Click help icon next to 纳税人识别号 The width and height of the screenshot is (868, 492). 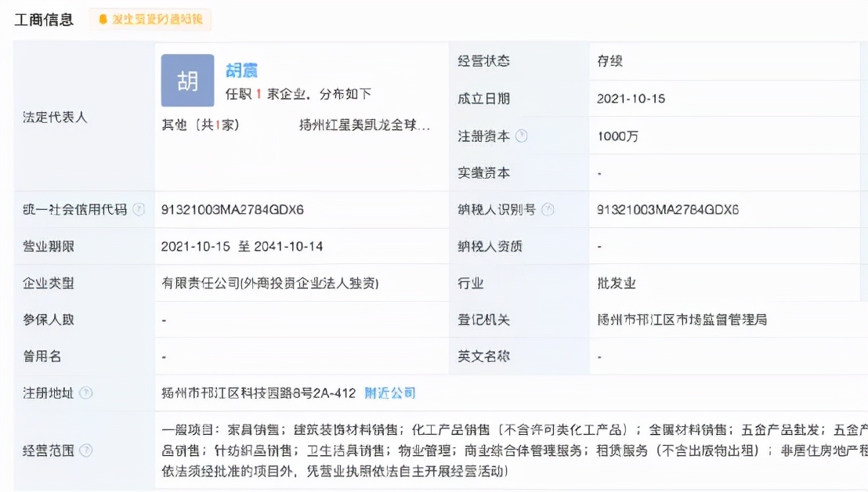point(548,210)
